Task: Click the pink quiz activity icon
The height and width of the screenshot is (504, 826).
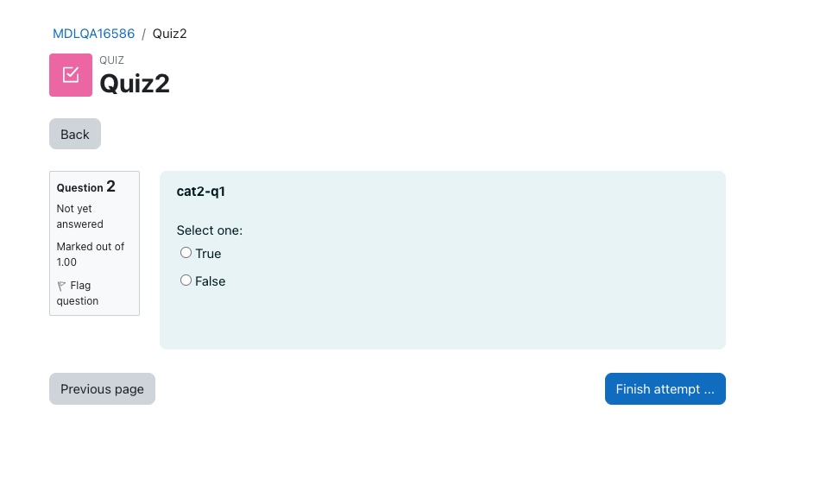Action: click(71, 75)
